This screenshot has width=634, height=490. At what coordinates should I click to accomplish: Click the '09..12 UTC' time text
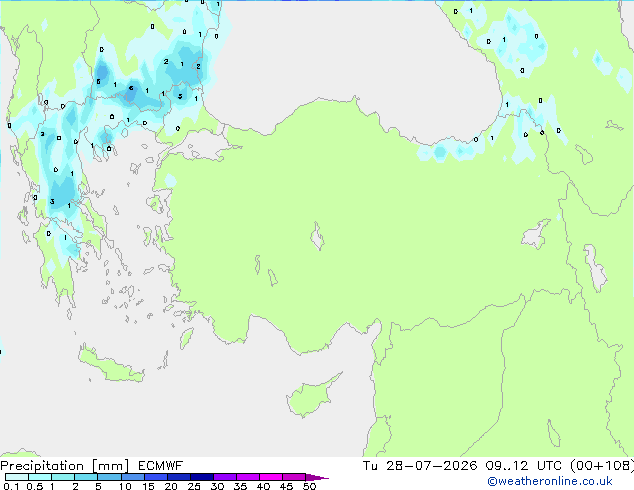pyautogui.click(x=524, y=466)
